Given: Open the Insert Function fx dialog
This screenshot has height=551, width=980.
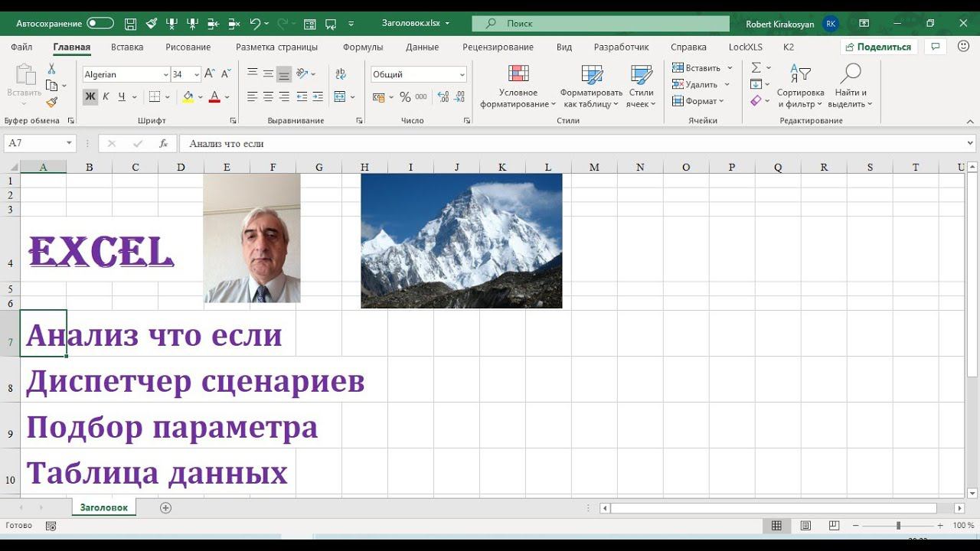Looking at the screenshot, I should click(163, 143).
